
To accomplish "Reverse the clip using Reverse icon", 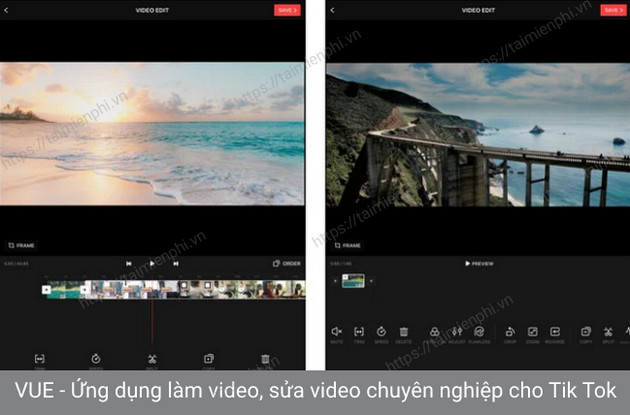I will point(556,331).
